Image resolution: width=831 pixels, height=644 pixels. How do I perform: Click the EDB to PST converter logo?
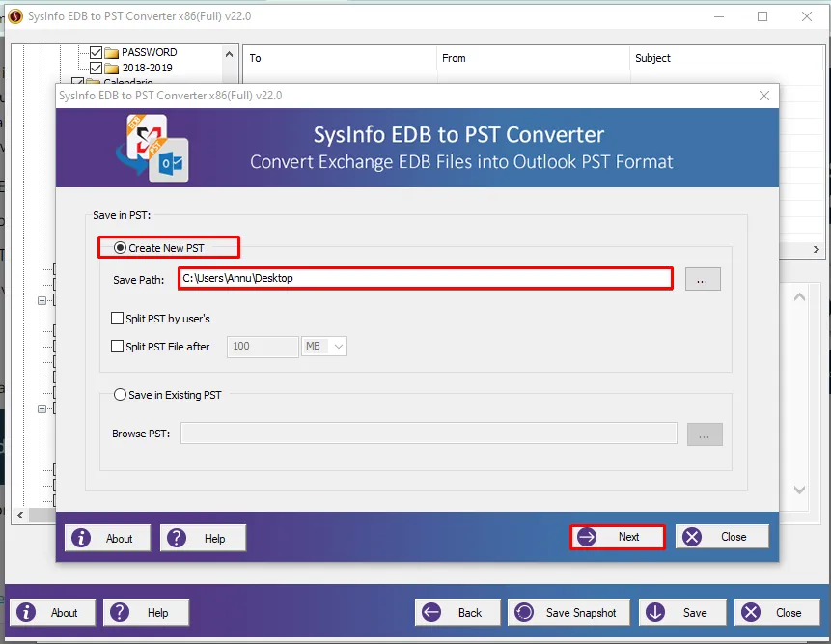click(152, 149)
